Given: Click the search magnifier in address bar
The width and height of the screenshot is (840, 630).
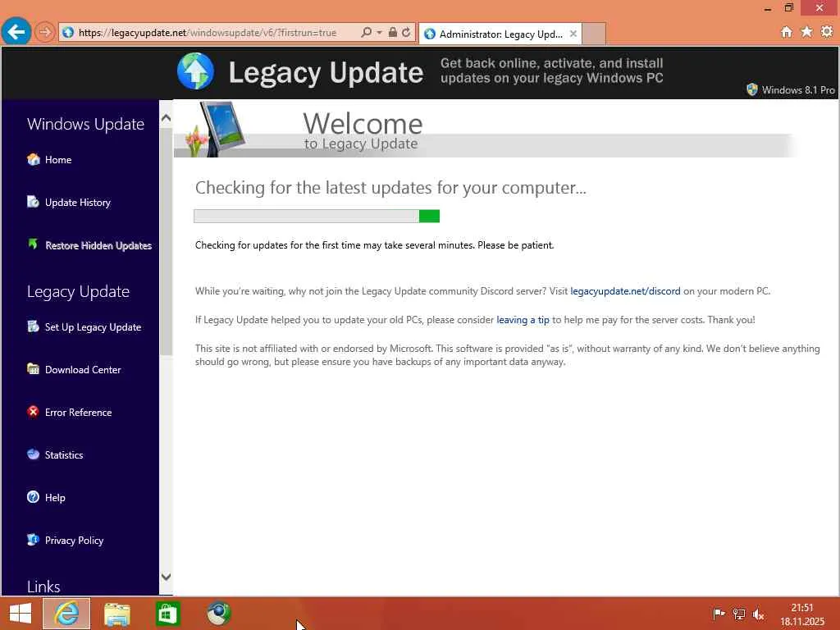Looking at the screenshot, I should (367, 32).
